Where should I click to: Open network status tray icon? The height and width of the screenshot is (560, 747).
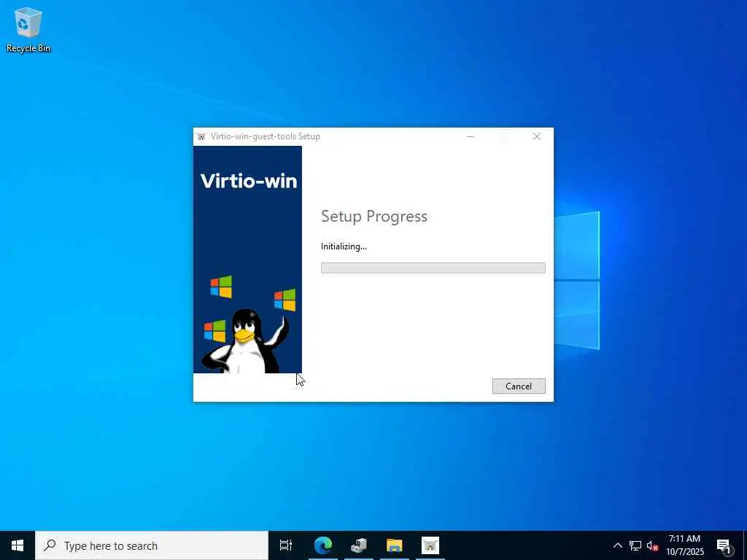pos(635,545)
